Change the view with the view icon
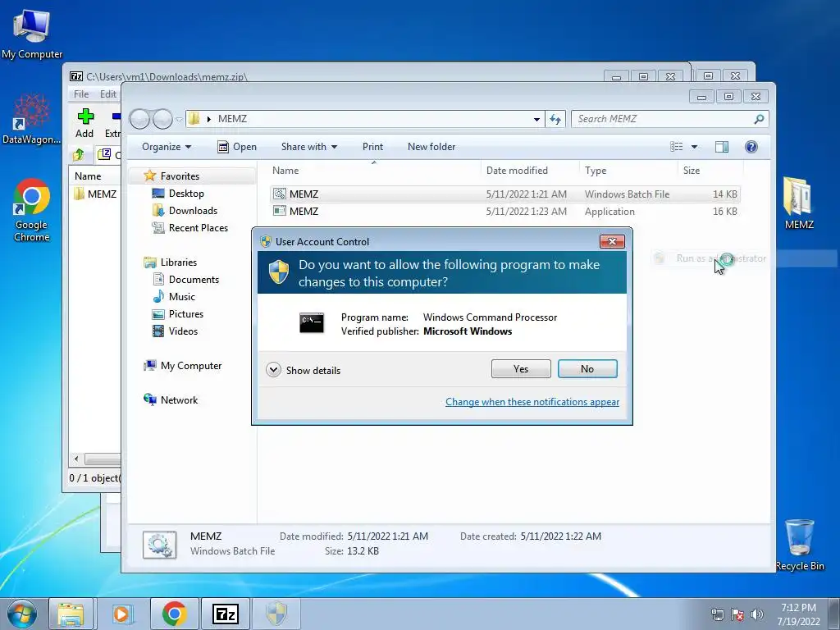The height and width of the screenshot is (630, 840). pos(677,147)
